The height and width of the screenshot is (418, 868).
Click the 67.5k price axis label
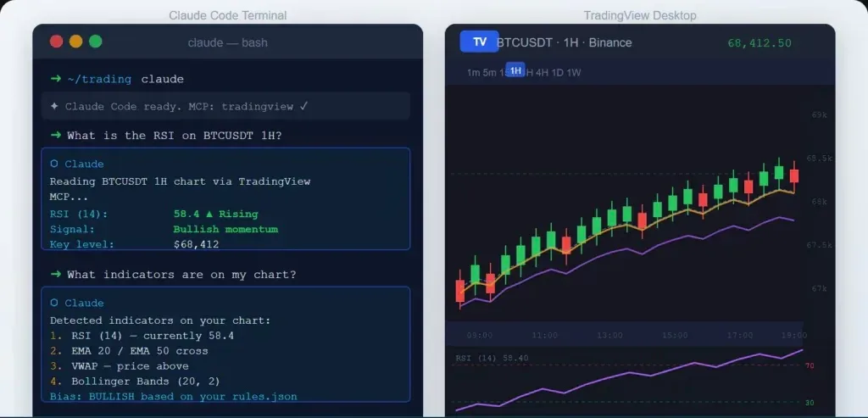pos(820,245)
